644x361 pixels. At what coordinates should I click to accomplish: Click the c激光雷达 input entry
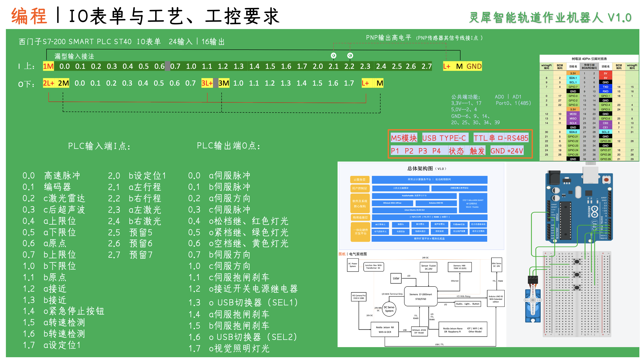coord(64,198)
